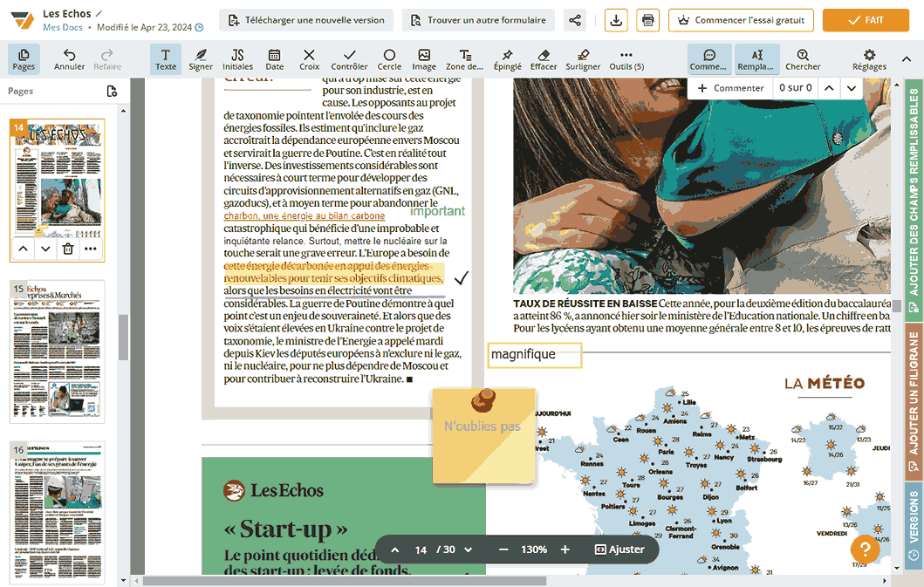Collapse the toolbar with the chevron
Image resolution: width=924 pixels, height=587 pixels.
907,59
